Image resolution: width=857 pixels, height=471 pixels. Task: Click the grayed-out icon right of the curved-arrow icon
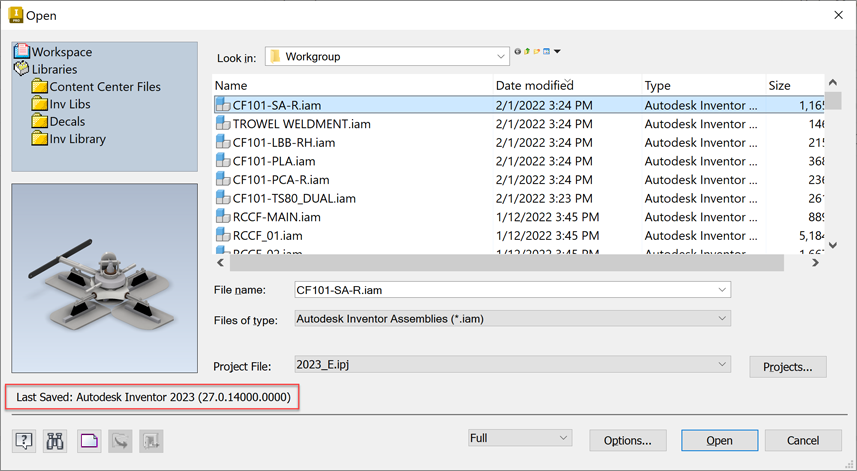pos(151,440)
